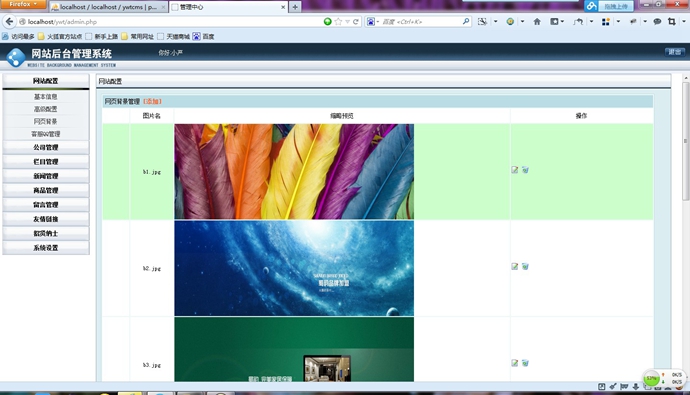Click the delete icon in the b3.jpg row
Viewport: 690px width, 395px height.
pos(525,363)
